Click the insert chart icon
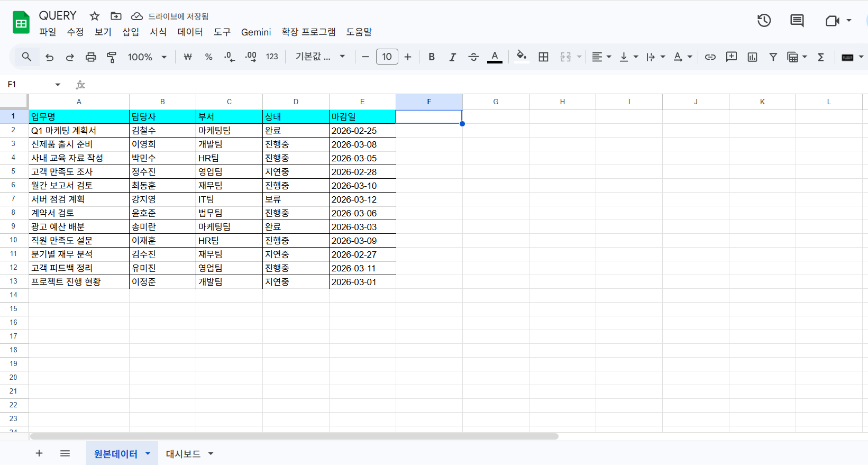 tap(752, 57)
